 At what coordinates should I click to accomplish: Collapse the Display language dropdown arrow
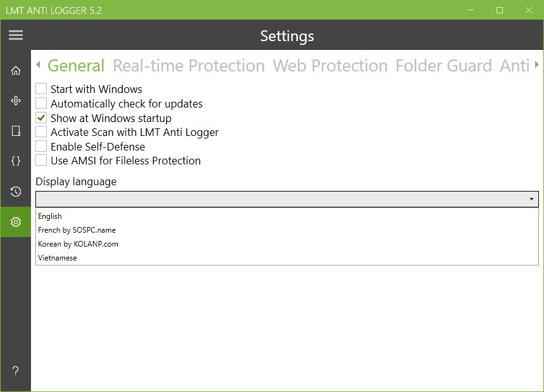[x=531, y=199]
